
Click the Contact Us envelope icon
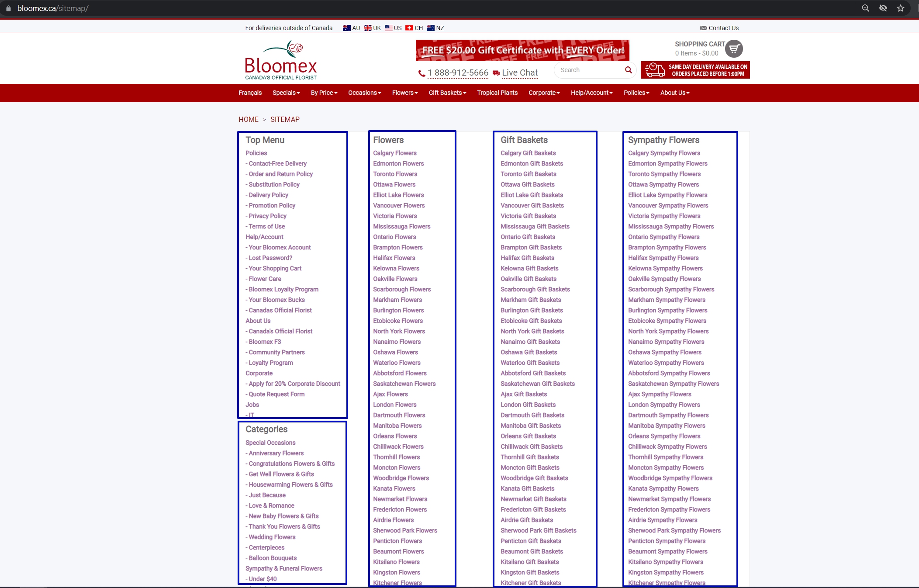(703, 28)
